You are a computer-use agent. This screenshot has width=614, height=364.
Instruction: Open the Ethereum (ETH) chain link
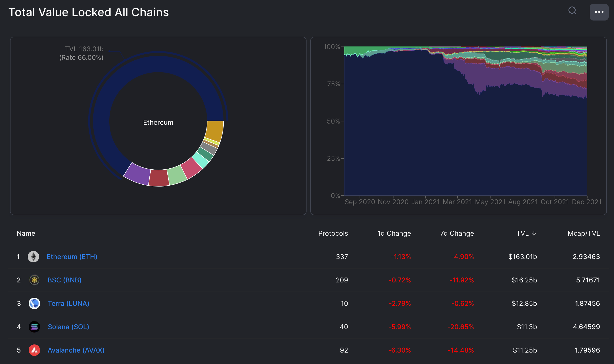[72, 257]
